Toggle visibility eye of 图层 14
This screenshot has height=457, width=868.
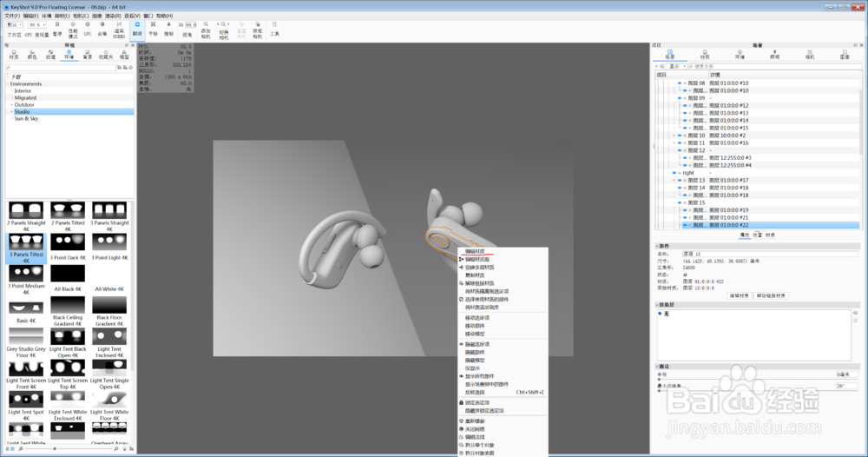click(x=680, y=188)
